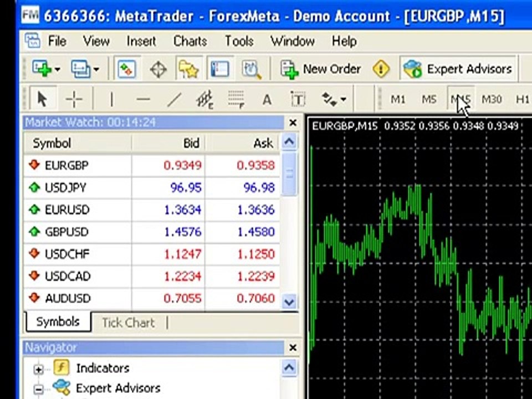This screenshot has height=399, width=532.
Task: Switch to M15 timeframe
Action: tap(461, 99)
